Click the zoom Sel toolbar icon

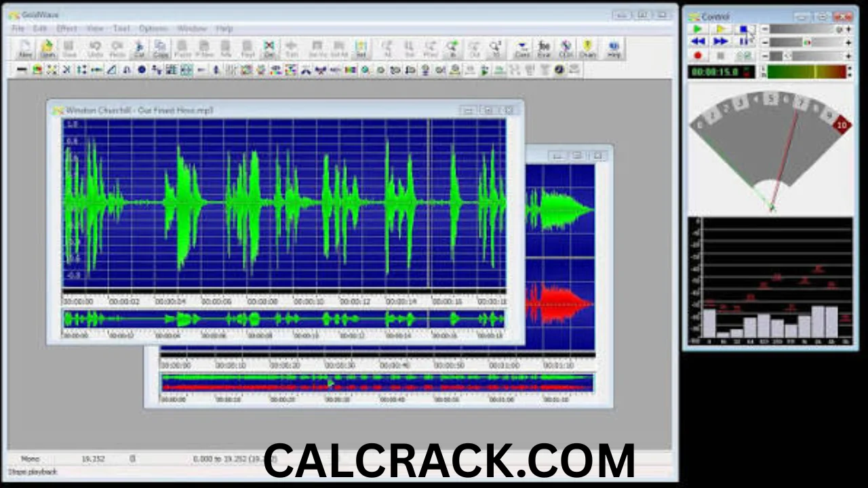point(409,49)
